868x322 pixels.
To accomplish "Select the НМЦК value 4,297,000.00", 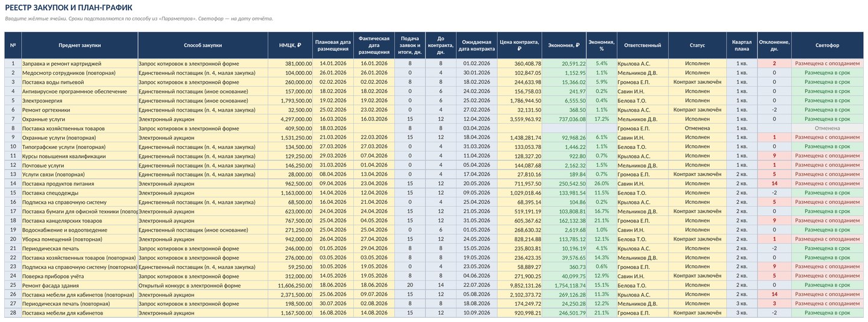I will (x=291, y=119).
